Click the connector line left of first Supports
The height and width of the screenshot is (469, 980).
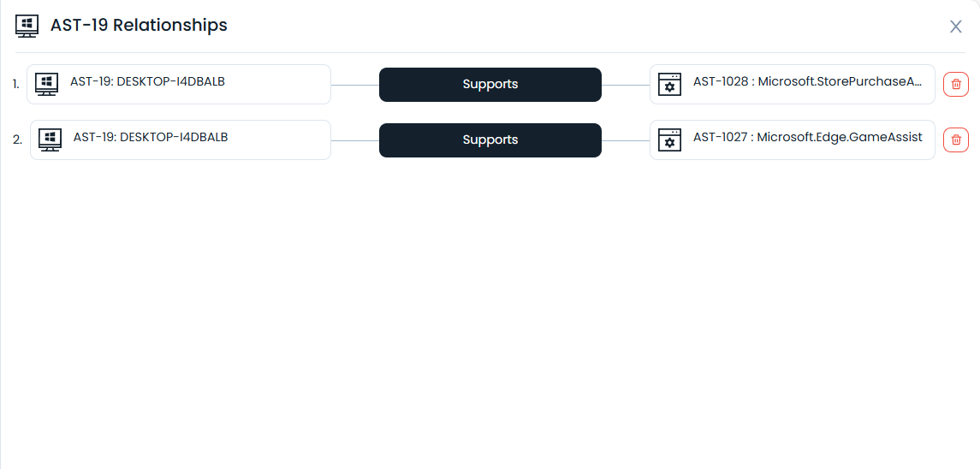point(354,85)
